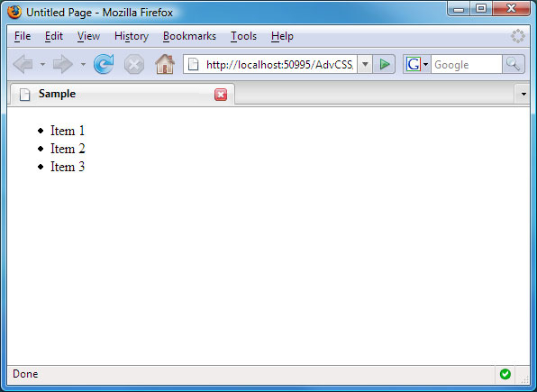This screenshot has width=537, height=392.
Task: Maximize the Firefox window
Action: 481,9
